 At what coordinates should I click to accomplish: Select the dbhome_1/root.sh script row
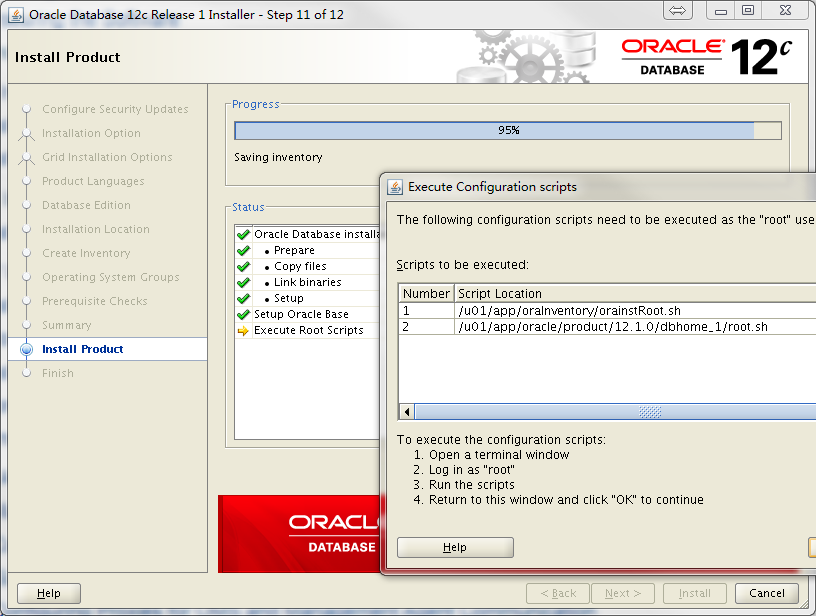pos(607,327)
